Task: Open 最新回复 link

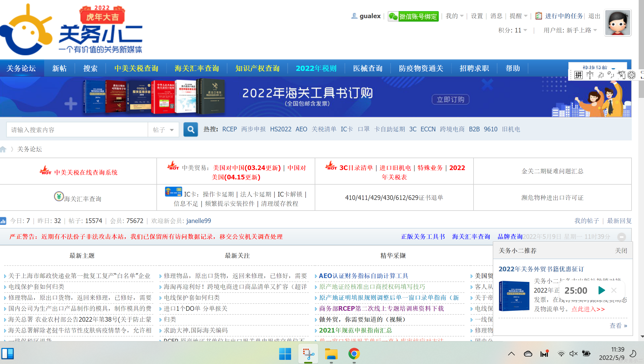Action: coord(619,221)
